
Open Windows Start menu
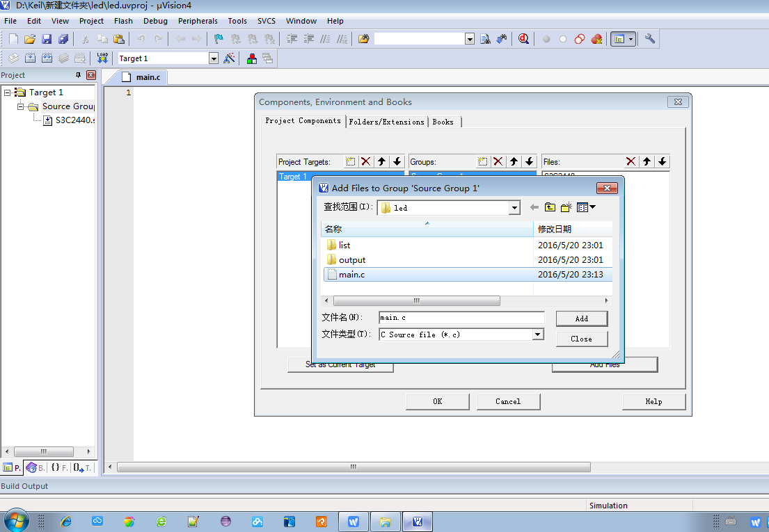pyautogui.click(x=16, y=521)
